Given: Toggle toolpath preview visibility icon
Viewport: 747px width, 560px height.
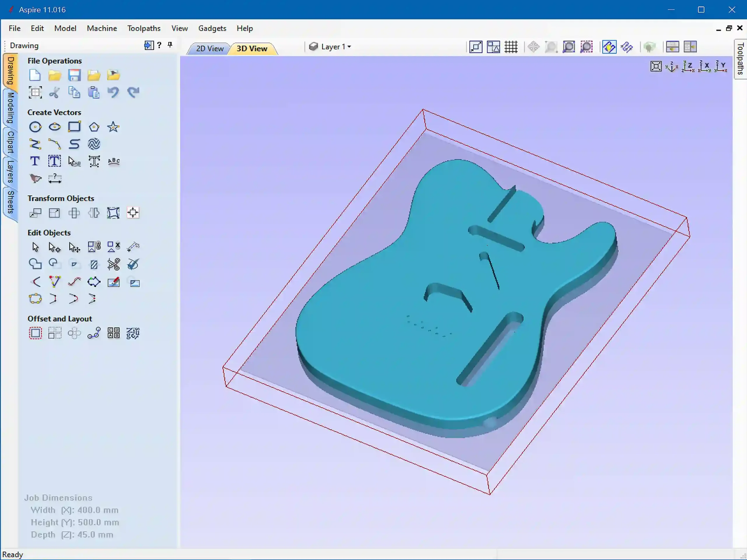Looking at the screenshot, I should [x=627, y=47].
